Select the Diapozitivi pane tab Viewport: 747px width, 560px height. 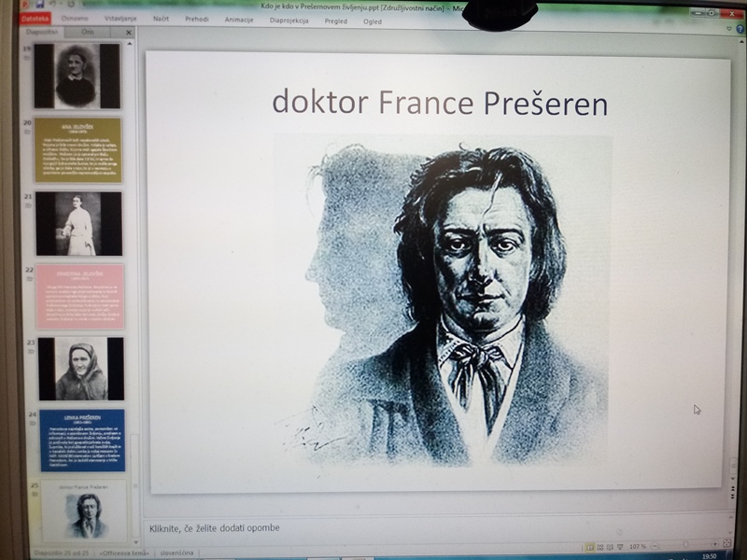coord(42,32)
